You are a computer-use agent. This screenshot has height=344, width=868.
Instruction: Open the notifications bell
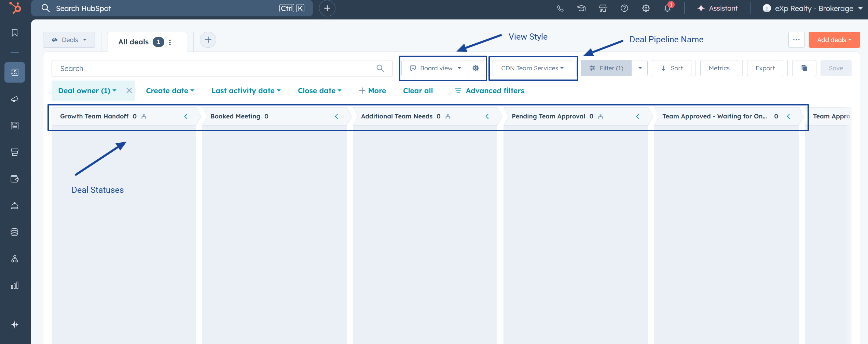click(667, 8)
